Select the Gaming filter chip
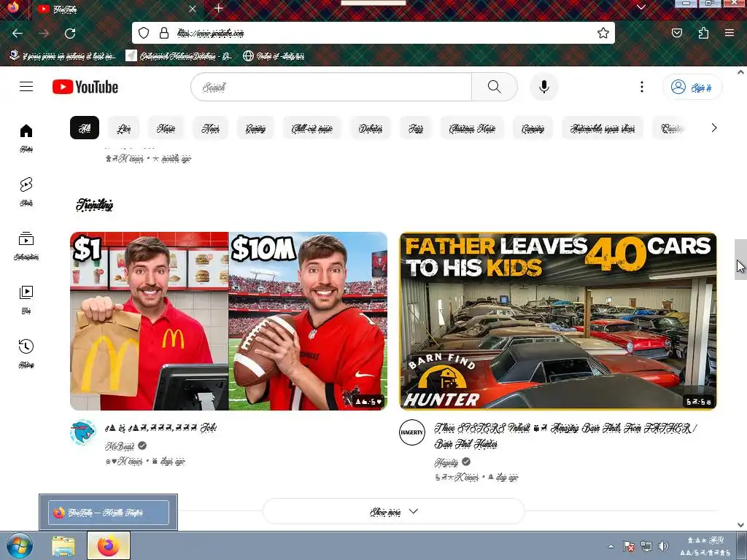The width and height of the screenshot is (747, 560). point(255,128)
